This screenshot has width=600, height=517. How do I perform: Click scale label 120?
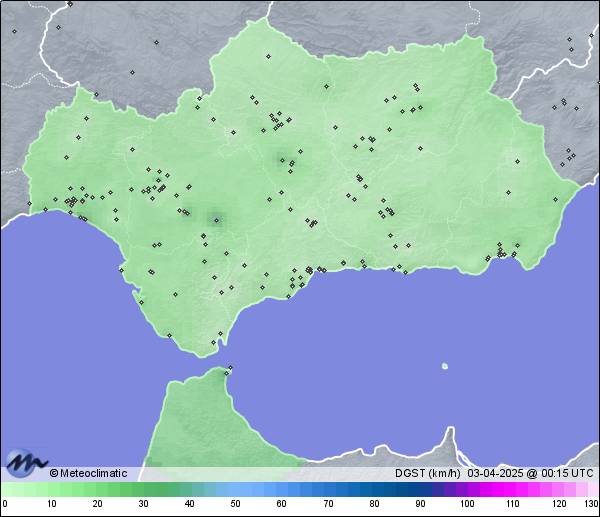click(x=559, y=504)
